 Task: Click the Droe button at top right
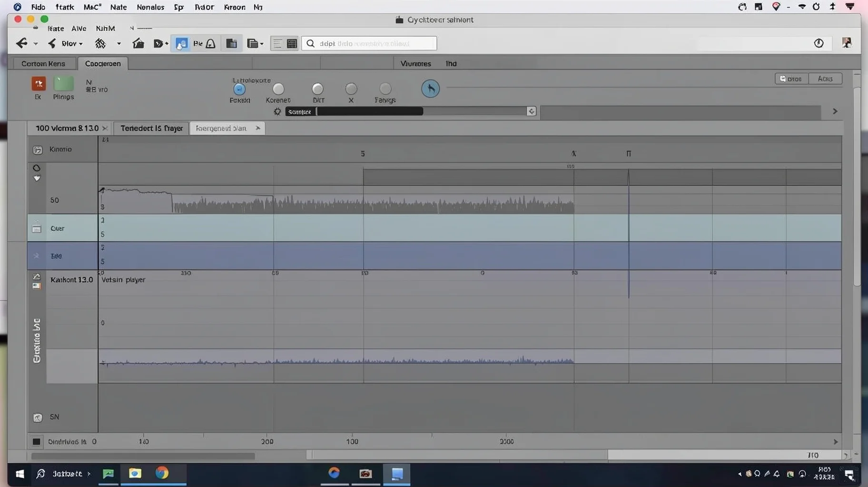(x=791, y=79)
